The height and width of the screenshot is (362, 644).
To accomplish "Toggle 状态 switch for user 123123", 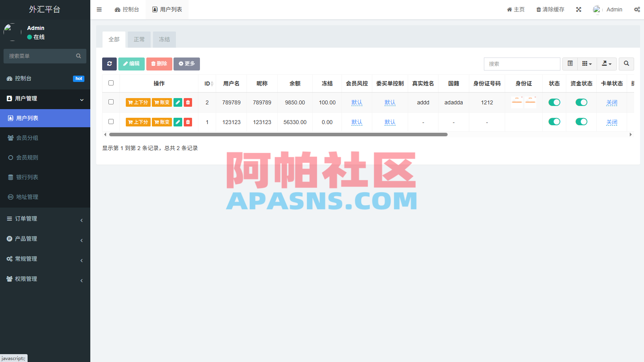I will tap(554, 122).
